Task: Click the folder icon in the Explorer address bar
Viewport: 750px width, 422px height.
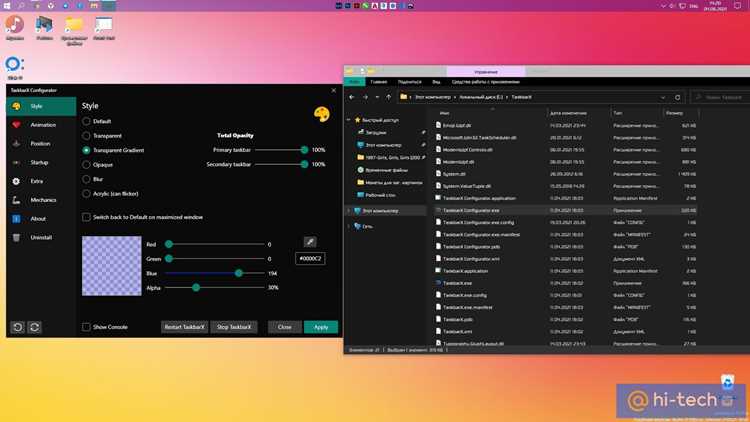Action: coord(404,97)
